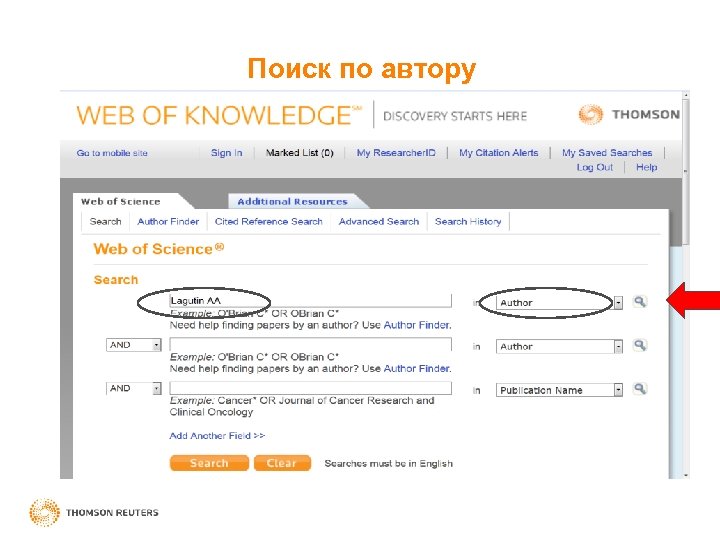Open My Saved Searches link
Screen dimensions: 720x540
607,153
